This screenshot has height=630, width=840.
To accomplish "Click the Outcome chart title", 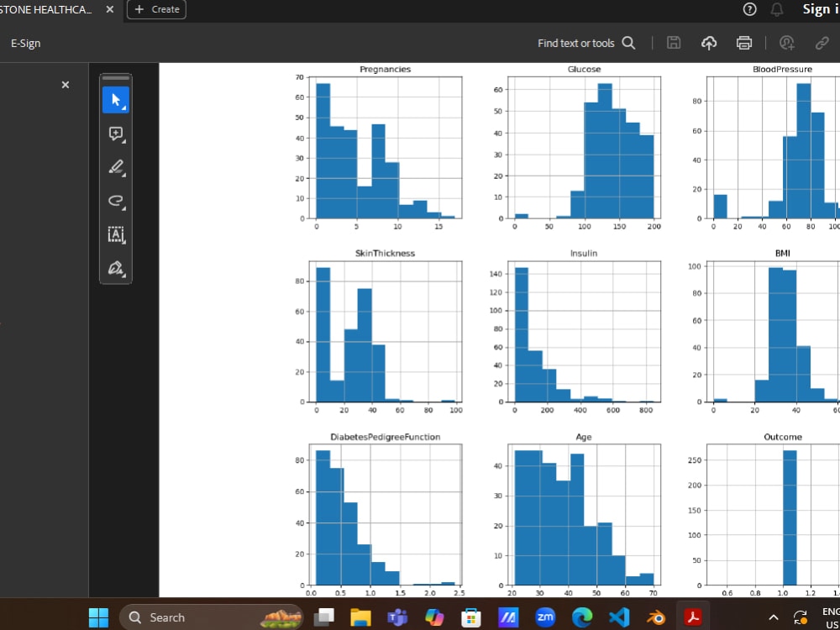I will (x=783, y=437).
